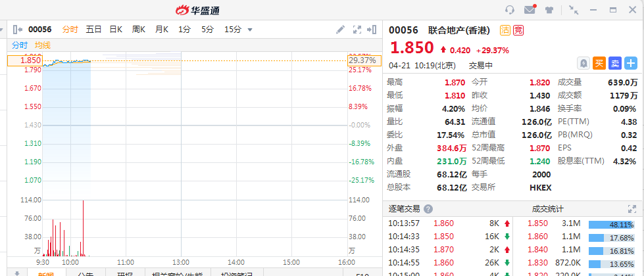The height and width of the screenshot is (276, 644).
Task: Select the 10:14:35 trade row
Action: pos(449,250)
